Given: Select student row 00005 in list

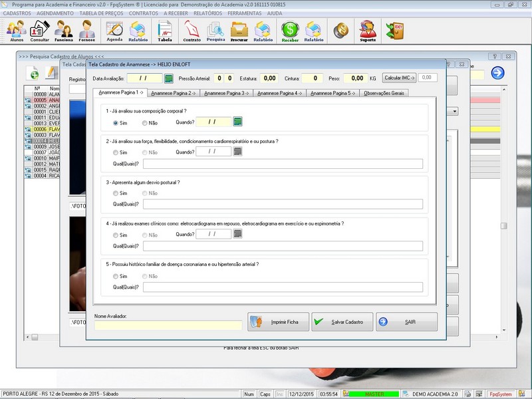Looking at the screenshot, I should tap(42, 100).
